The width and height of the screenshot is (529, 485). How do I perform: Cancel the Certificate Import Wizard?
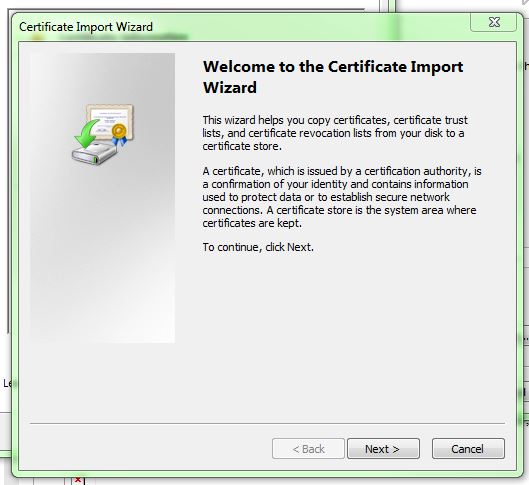pyautogui.click(x=468, y=449)
